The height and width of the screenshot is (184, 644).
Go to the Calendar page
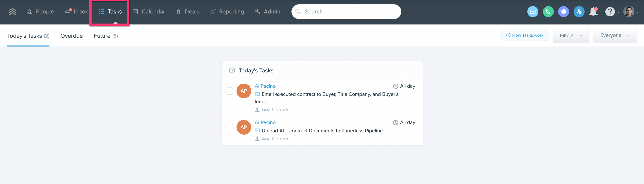(149, 12)
